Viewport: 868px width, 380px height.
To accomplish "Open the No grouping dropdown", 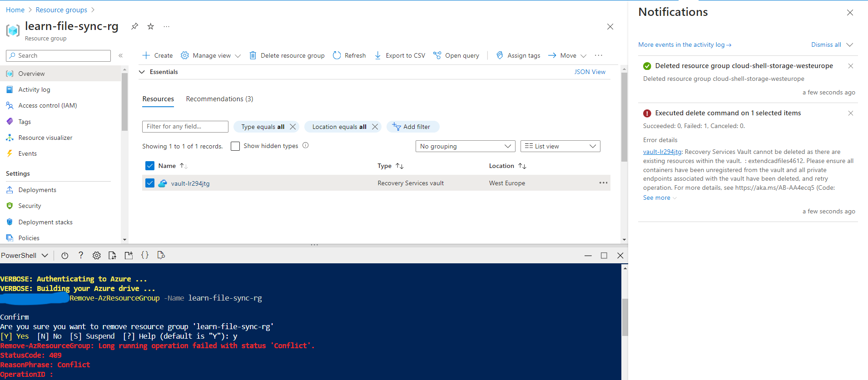I will [466, 146].
